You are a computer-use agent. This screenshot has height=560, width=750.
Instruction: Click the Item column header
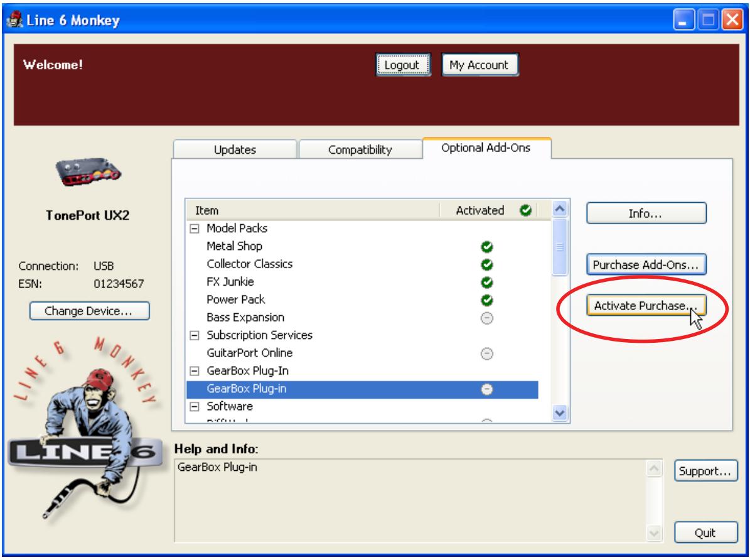[313, 210]
